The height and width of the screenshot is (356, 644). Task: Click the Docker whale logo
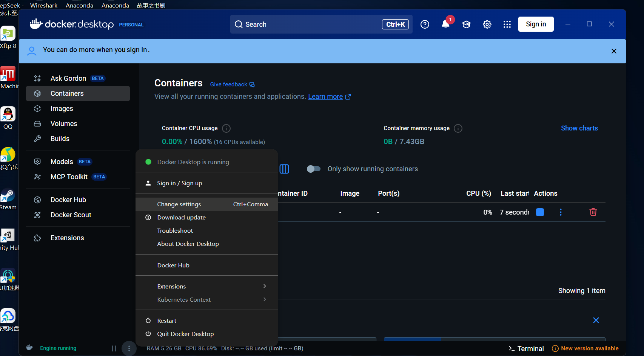[36, 24]
